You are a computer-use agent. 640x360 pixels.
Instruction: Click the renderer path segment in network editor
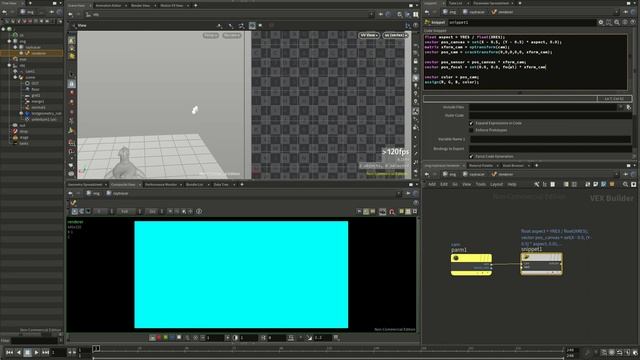[502, 174]
